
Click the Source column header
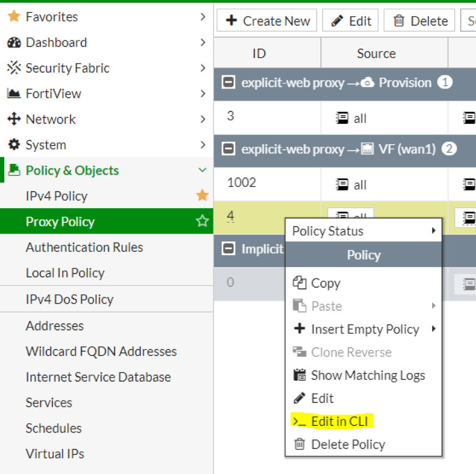tap(384, 54)
